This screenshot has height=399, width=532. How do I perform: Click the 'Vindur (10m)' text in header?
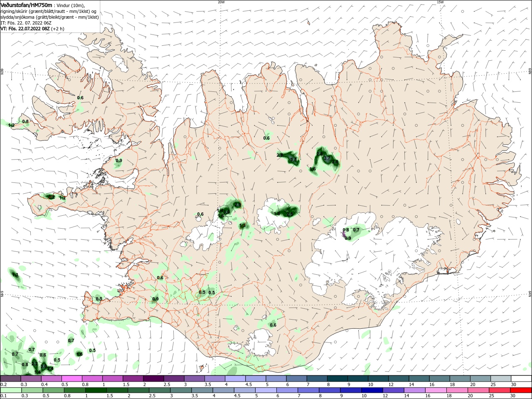(x=71, y=6)
